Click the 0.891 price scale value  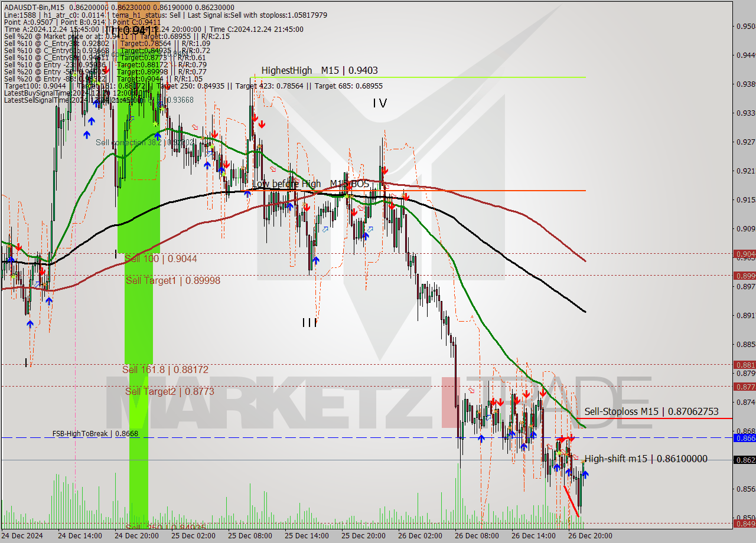tap(745, 316)
